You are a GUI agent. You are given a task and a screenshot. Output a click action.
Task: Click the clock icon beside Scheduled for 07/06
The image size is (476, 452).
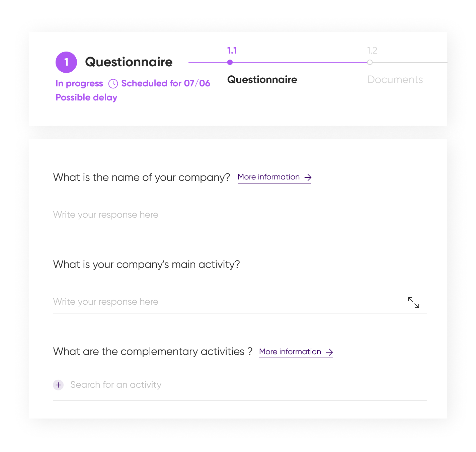[113, 84]
